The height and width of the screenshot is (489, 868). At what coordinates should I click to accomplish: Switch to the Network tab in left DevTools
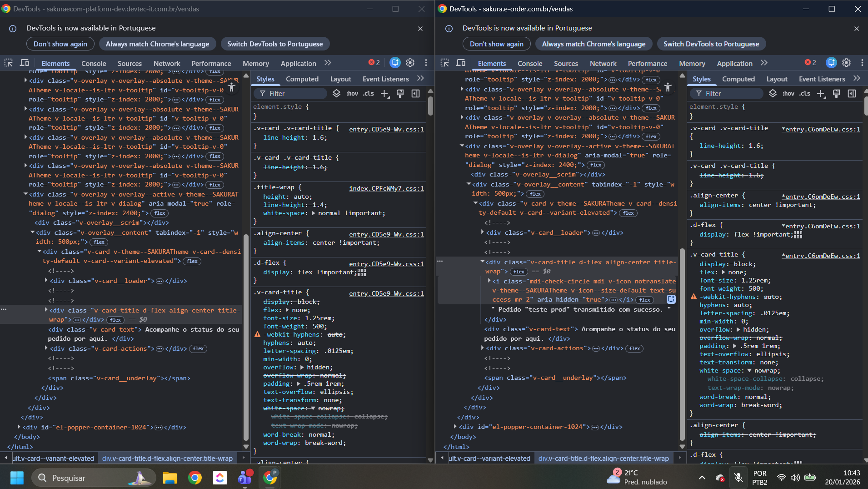[166, 64]
